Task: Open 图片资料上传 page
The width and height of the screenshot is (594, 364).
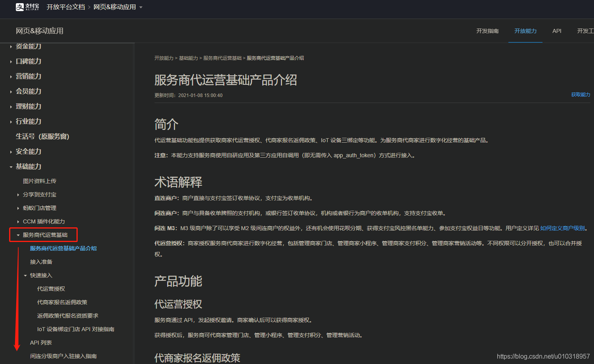Action: (40, 181)
